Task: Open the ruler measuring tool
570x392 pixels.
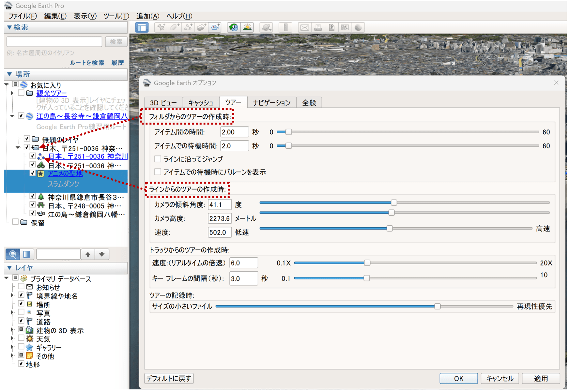Action: click(x=285, y=28)
